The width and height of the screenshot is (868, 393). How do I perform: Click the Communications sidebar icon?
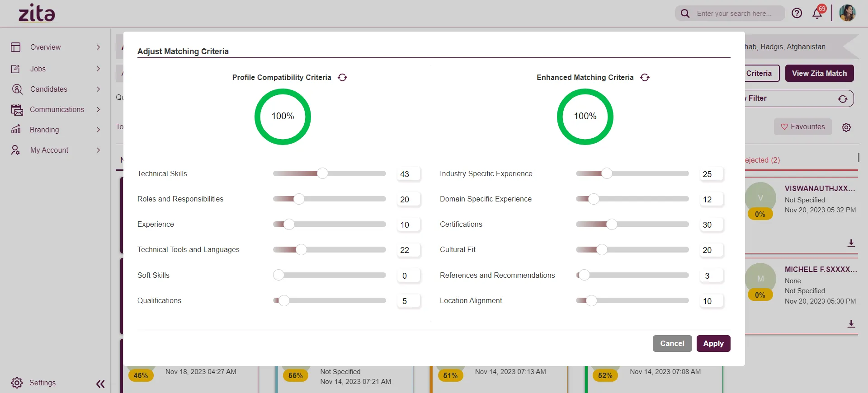coord(17,109)
